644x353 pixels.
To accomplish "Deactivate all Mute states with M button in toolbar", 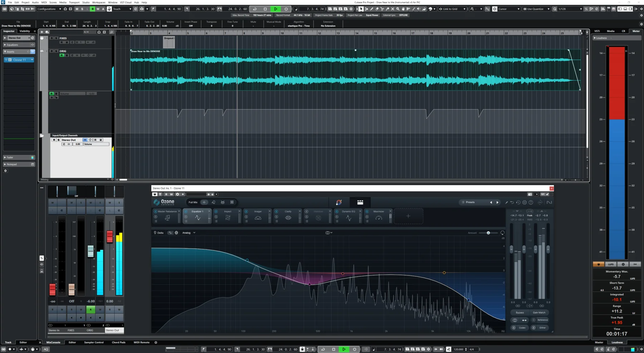I will [77, 9].
